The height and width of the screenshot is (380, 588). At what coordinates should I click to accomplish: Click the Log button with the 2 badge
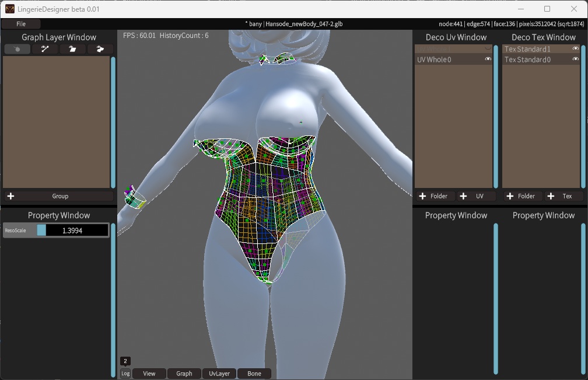coord(125,374)
